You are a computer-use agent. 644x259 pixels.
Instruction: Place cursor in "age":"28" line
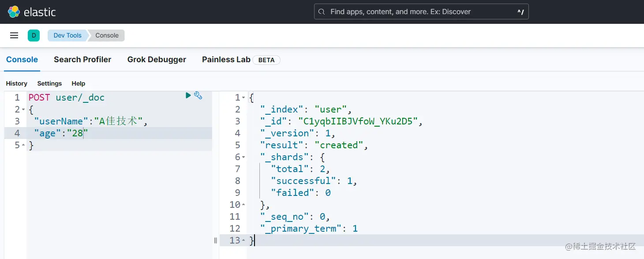click(x=61, y=133)
